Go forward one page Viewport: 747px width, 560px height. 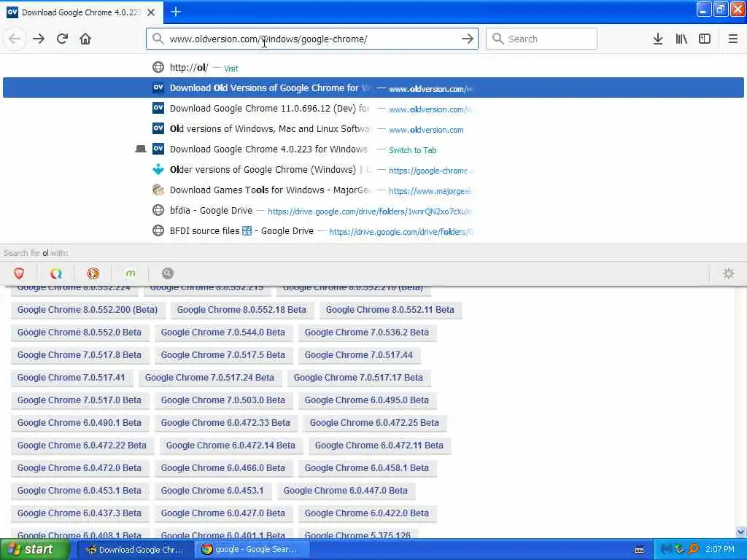pyautogui.click(x=39, y=39)
